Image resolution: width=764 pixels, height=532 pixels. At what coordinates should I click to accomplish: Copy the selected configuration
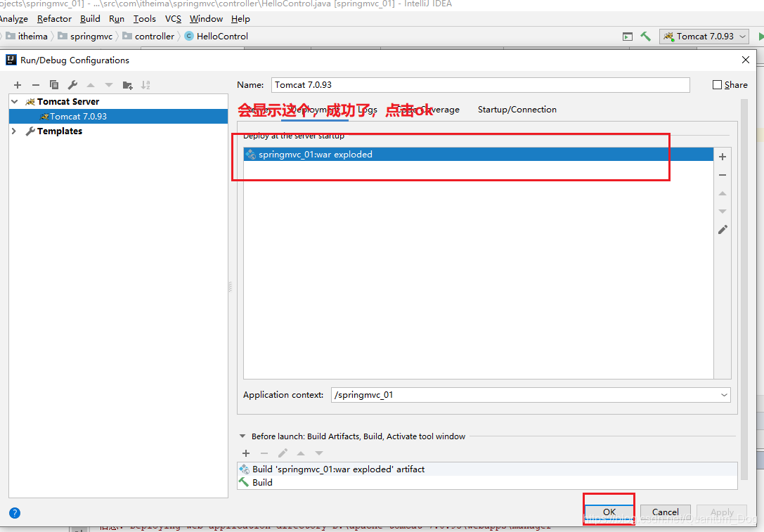coord(54,85)
